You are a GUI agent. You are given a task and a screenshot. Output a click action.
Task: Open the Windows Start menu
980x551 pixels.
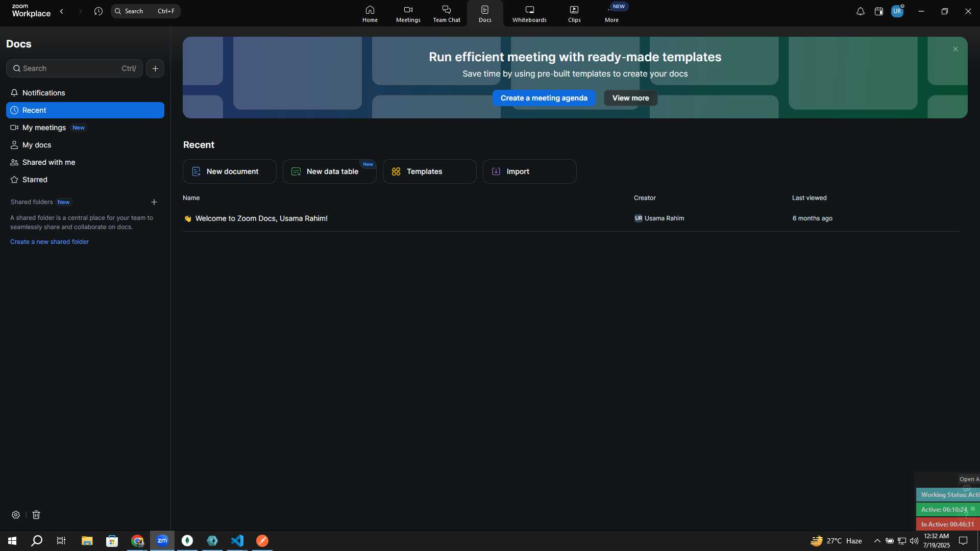tap(12, 541)
